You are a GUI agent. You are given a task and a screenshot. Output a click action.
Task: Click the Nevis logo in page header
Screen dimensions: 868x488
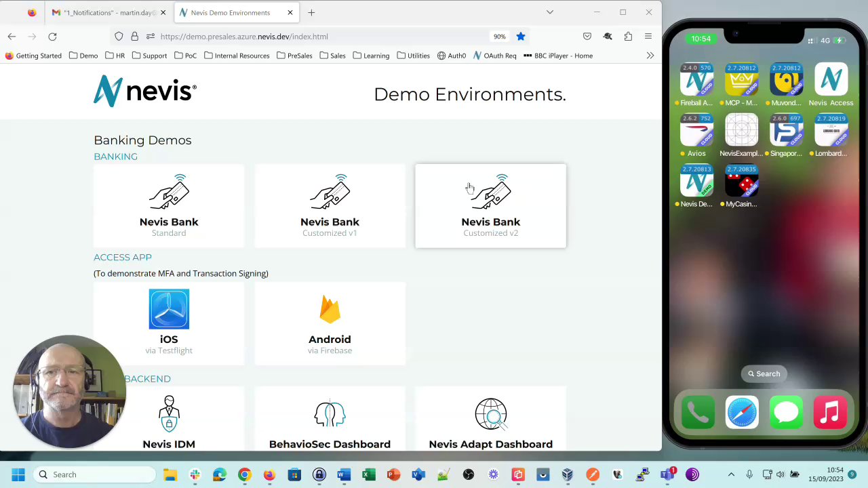(145, 91)
